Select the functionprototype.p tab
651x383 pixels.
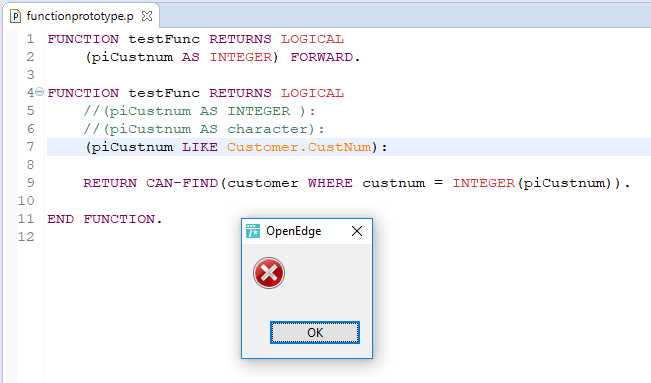(81, 16)
